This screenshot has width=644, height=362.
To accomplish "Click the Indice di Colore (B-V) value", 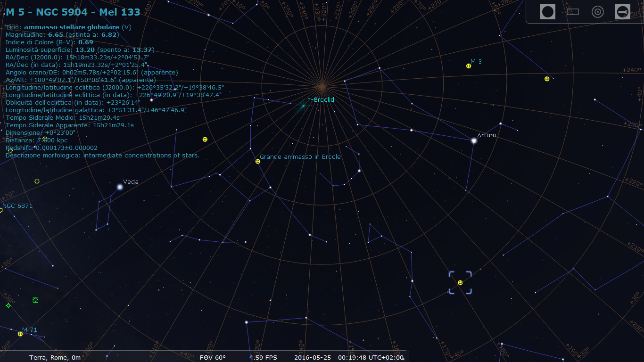I will pyautogui.click(x=86, y=42).
